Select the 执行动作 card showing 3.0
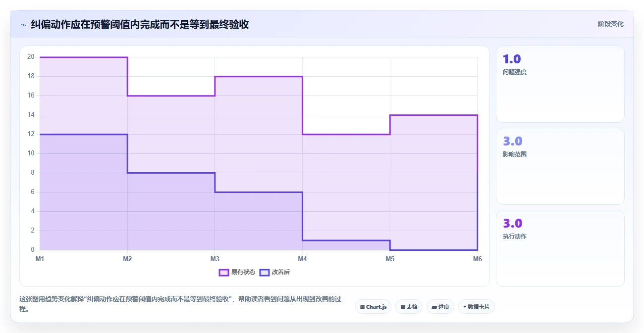Viewport: 644px width, 333px height. pyautogui.click(x=560, y=248)
